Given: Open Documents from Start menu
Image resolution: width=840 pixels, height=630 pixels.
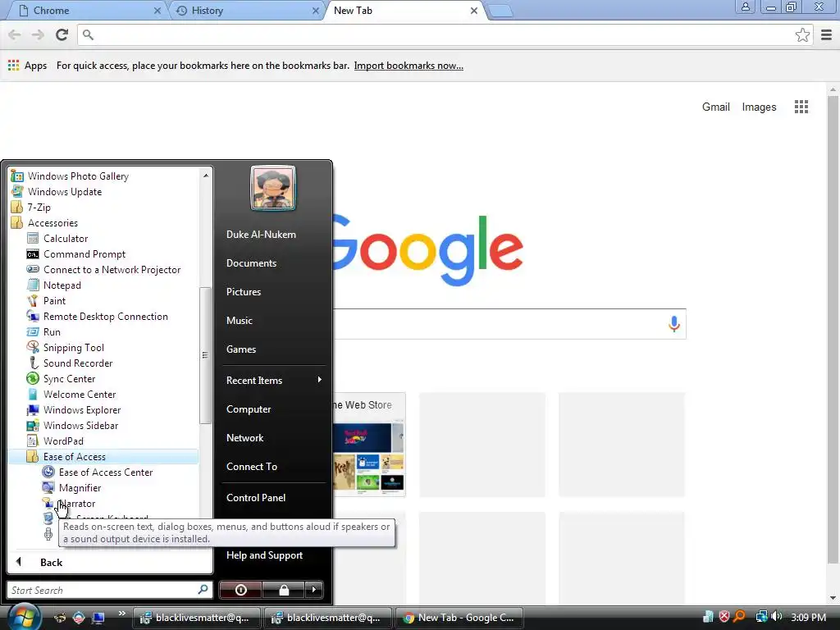Looking at the screenshot, I should point(251,263).
